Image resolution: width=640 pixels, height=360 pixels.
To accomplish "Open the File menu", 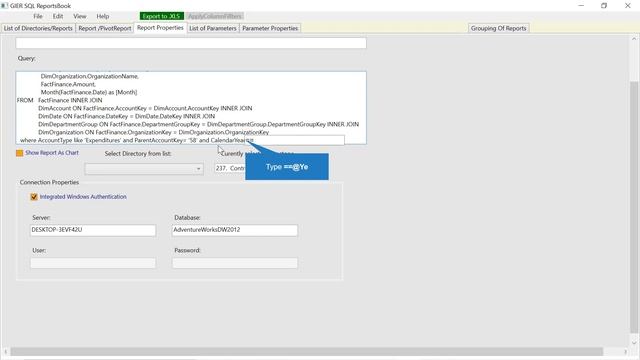I will pyautogui.click(x=38, y=16).
